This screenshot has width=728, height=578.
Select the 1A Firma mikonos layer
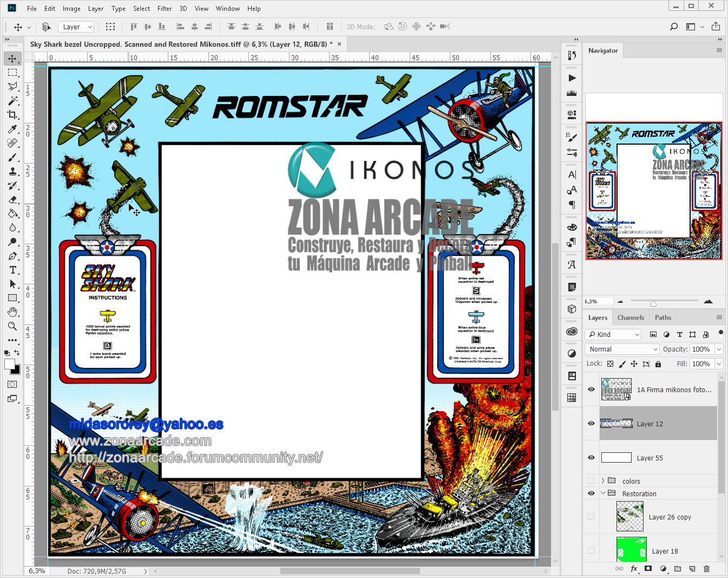tap(674, 389)
